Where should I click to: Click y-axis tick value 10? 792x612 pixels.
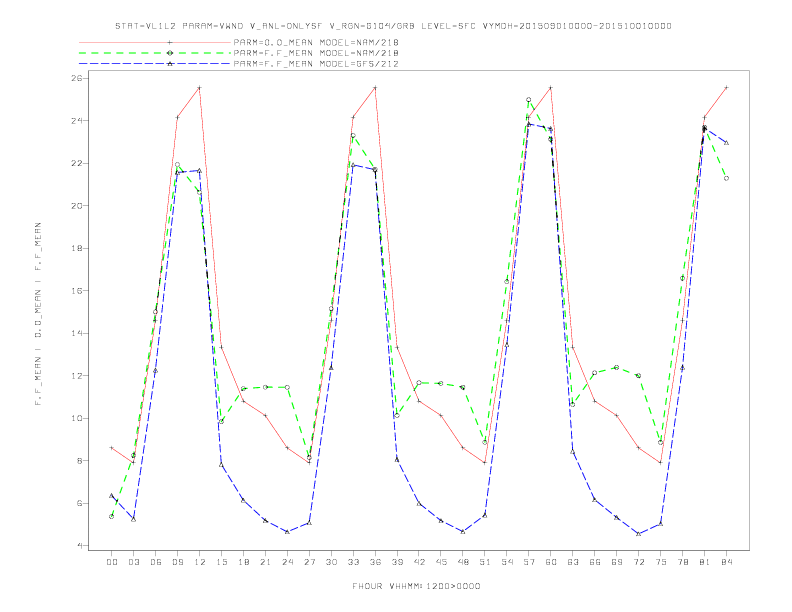pos(77,419)
